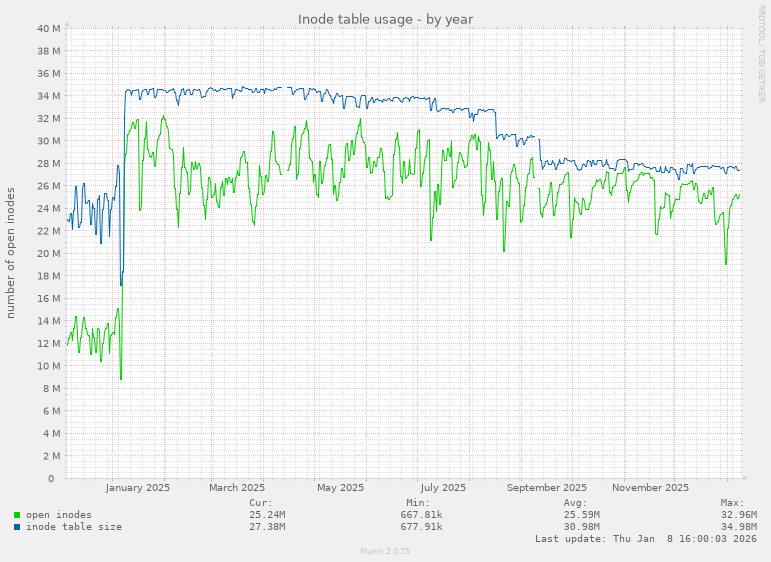
Task: Click the '12 M' y-axis value
Action: click(49, 343)
